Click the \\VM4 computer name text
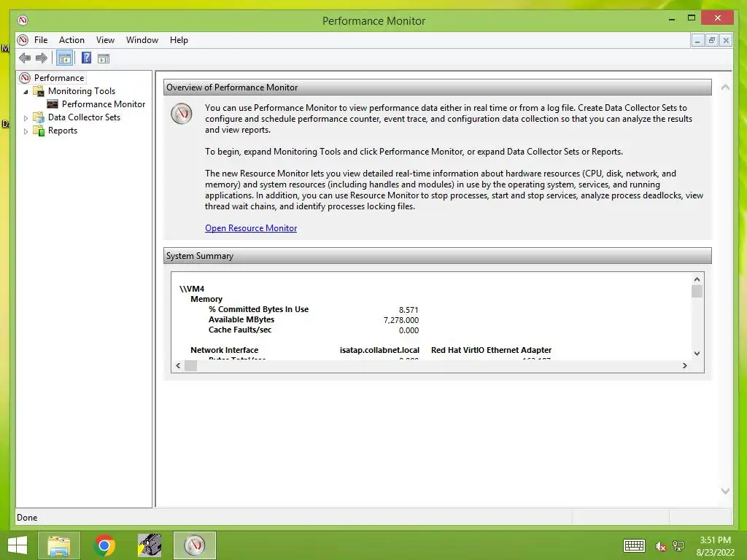The image size is (747, 560). pyautogui.click(x=192, y=289)
